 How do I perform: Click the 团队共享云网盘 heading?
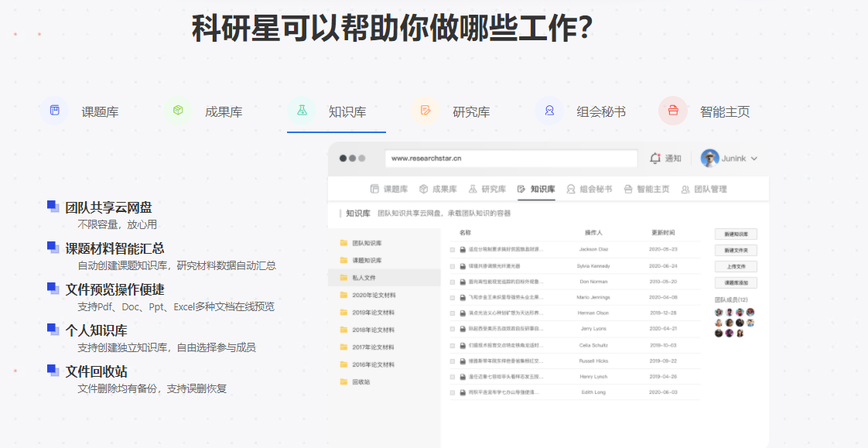pos(108,207)
